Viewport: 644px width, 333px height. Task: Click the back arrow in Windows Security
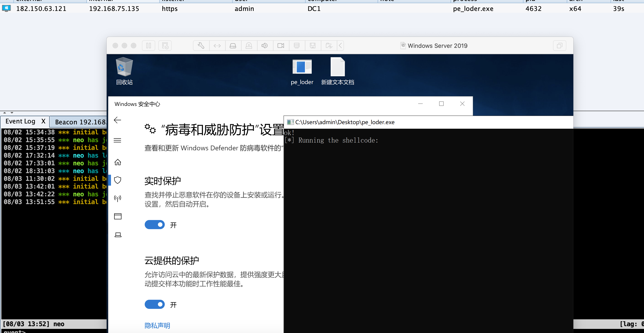pos(117,120)
